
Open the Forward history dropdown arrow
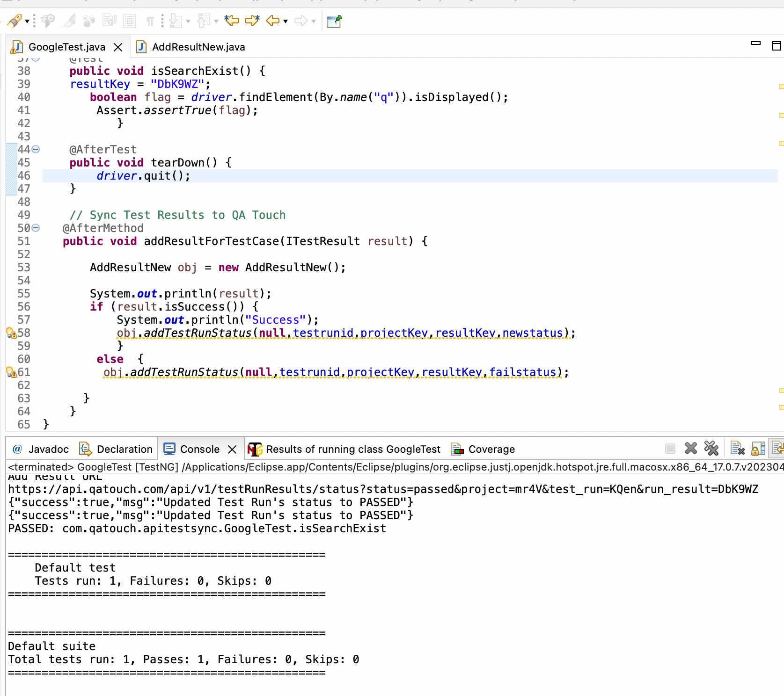click(314, 21)
